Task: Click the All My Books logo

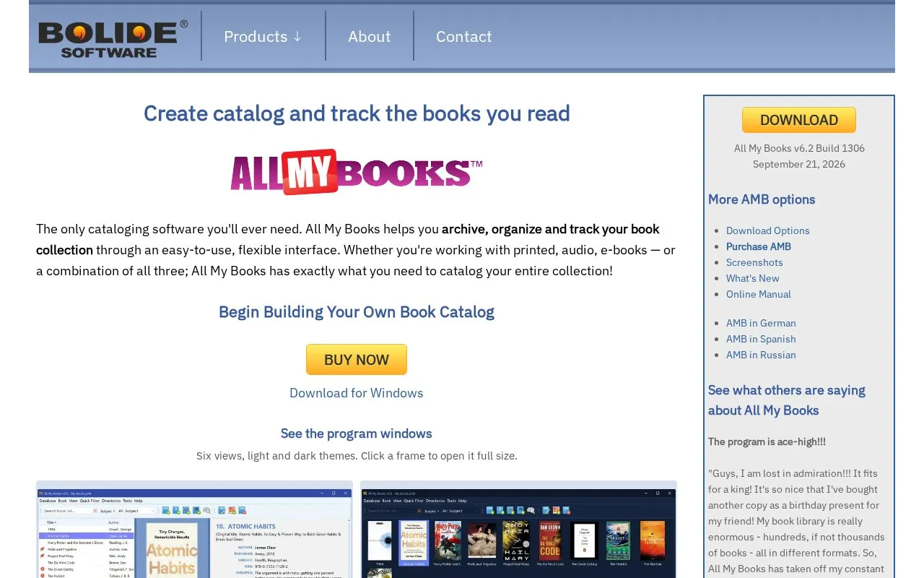Action: tap(357, 172)
